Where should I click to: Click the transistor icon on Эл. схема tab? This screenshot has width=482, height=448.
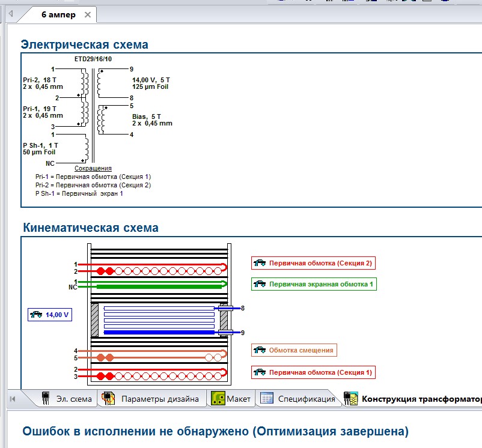[45, 398]
